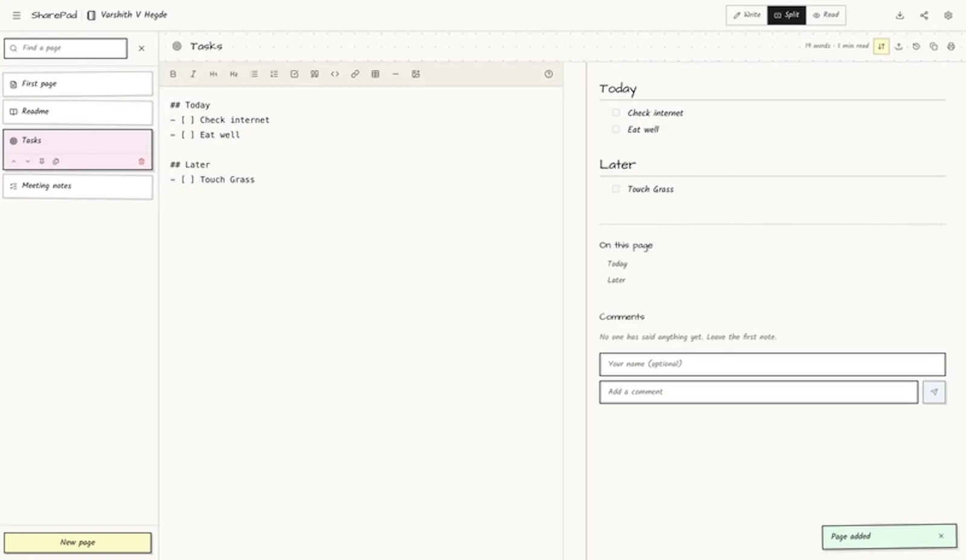Create a New page
The width and height of the screenshot is (966, 560).
tap(78, 542)
